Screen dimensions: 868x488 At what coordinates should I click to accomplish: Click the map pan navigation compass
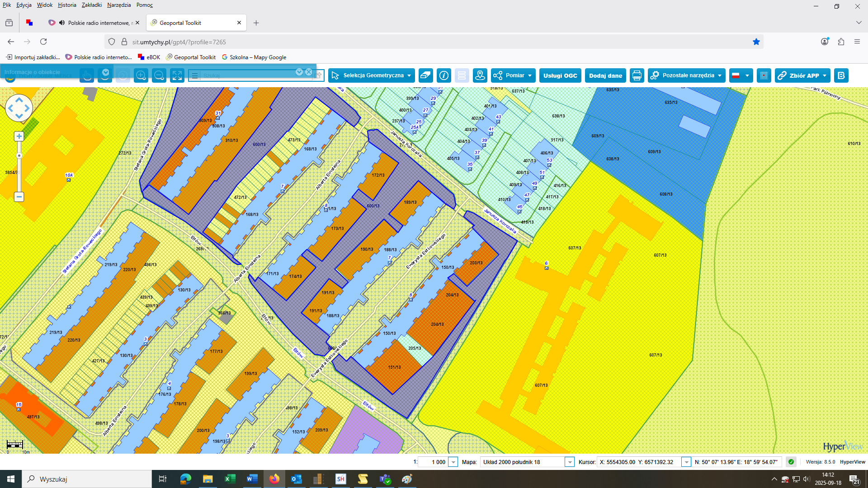click(x=19, y=108)
